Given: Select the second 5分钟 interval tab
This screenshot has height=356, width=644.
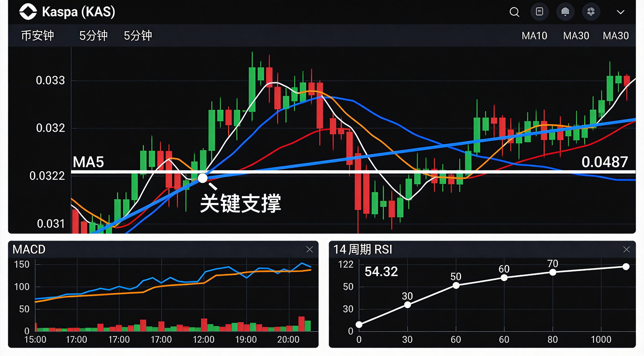Looking at the screenshot, I should 138,35.
